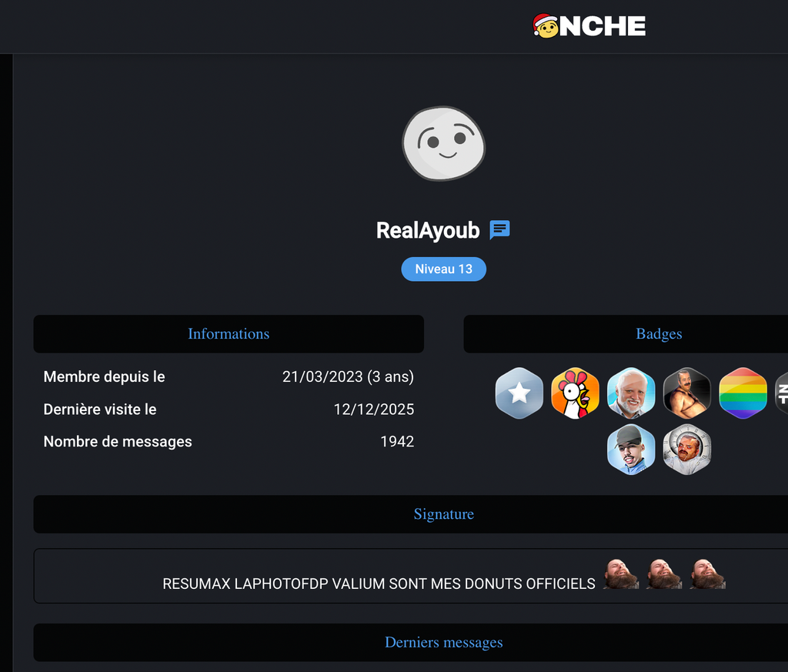
Task: Click the partially visible badge at right edge
Action: pos(782,393)
